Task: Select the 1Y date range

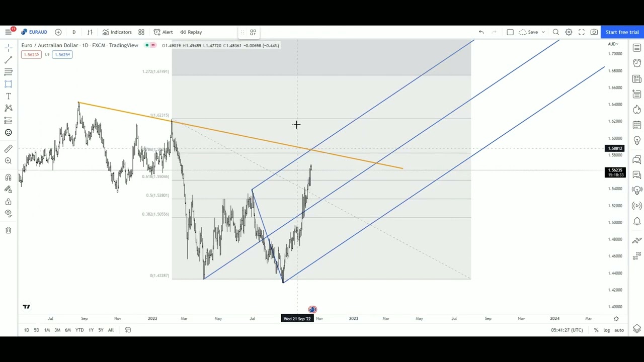Action: [x=91, y=330]
